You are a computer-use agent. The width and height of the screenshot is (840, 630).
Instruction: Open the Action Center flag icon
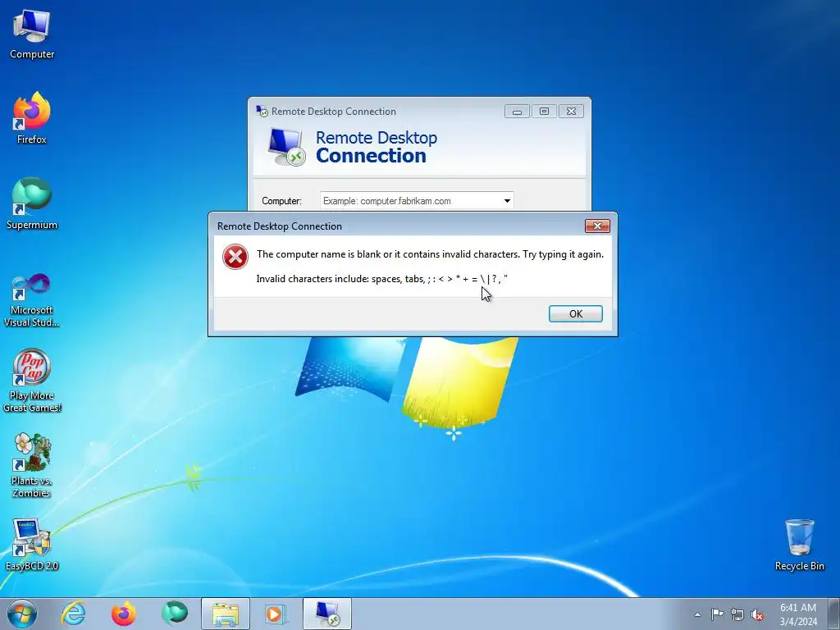pos(717,614)
